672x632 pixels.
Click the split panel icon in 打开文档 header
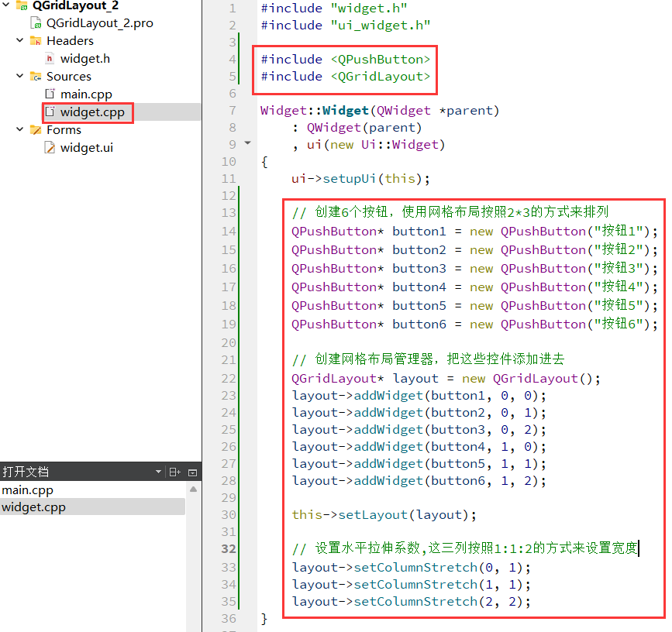coord(174,472)
